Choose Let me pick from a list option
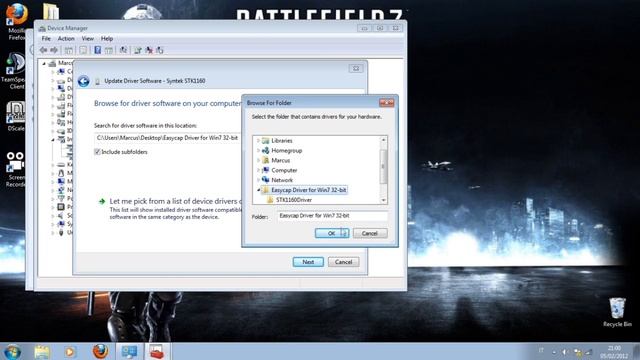 tap(176, 201)
